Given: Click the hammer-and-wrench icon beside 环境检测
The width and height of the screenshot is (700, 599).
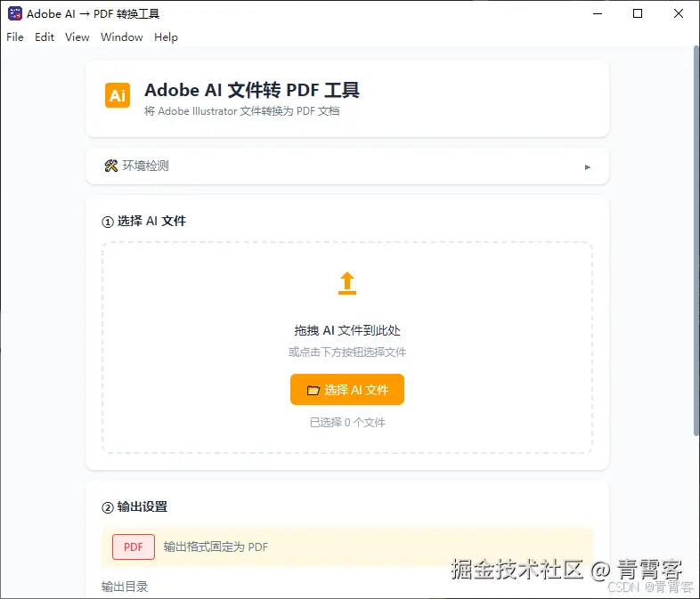Looking at the screenshot, I should [111, 166].
